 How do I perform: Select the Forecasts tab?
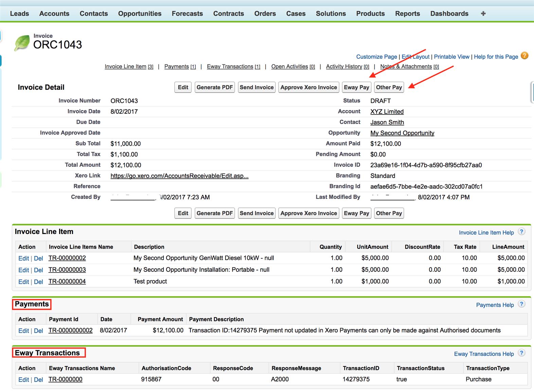[187, 14]
